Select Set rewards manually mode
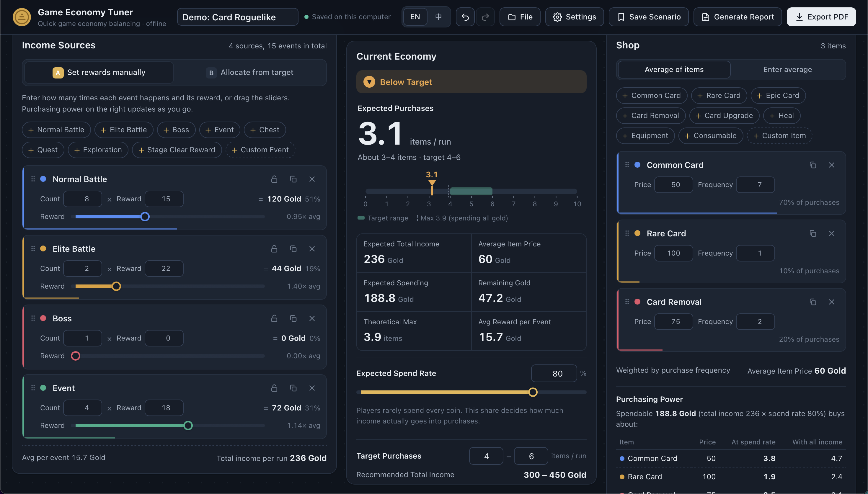The height and width of the screenshot is (494, 868). [99, 72]
